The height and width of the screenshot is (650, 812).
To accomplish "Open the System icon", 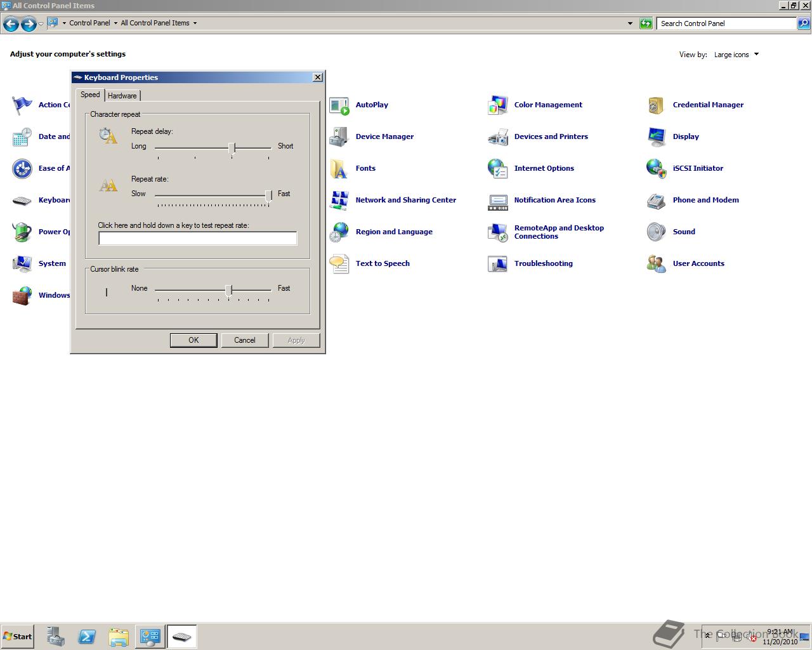I will (x=22, y=264).
